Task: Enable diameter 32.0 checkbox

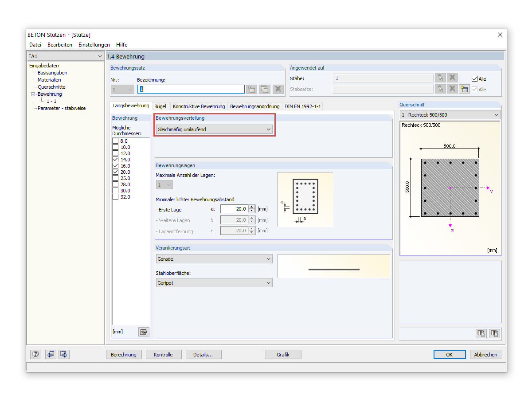Action: (115, 197)
